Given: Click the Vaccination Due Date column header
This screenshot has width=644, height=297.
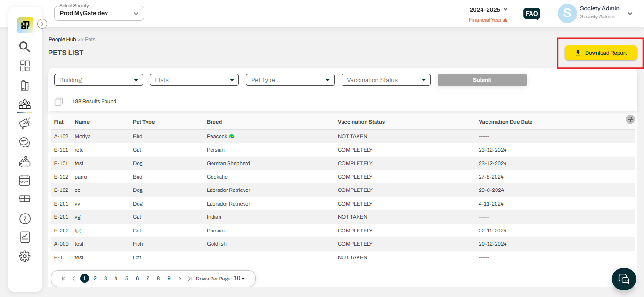Looking at the screenshot, I should (x=505, y=122).
